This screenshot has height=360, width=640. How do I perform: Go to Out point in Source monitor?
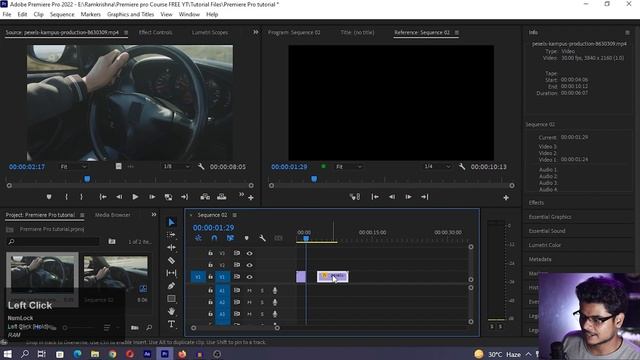click(184, 197)
